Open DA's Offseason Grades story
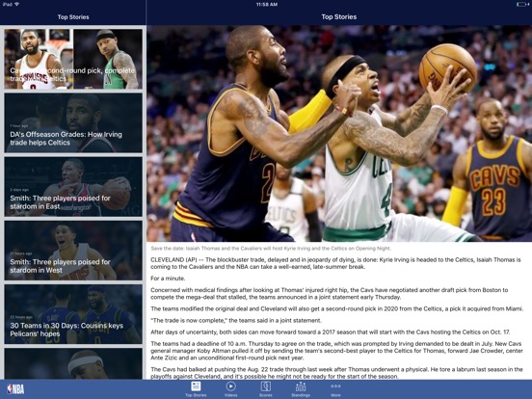 73,122
